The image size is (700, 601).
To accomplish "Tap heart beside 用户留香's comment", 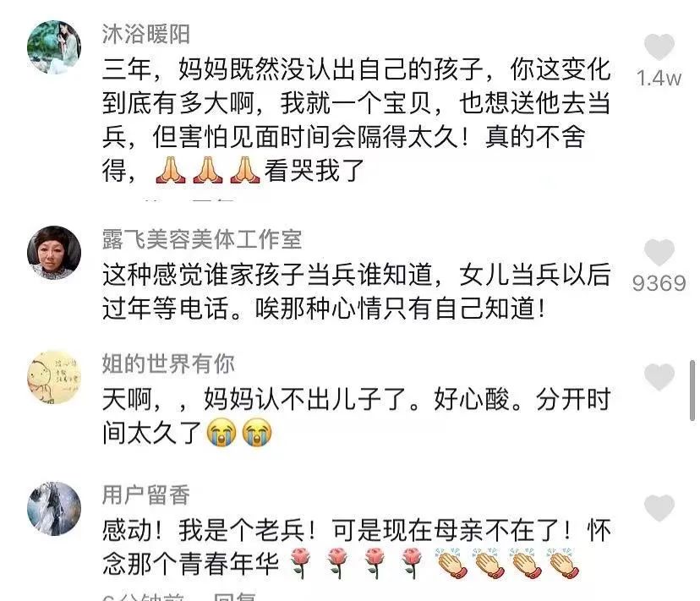I will tap(659, 508).
